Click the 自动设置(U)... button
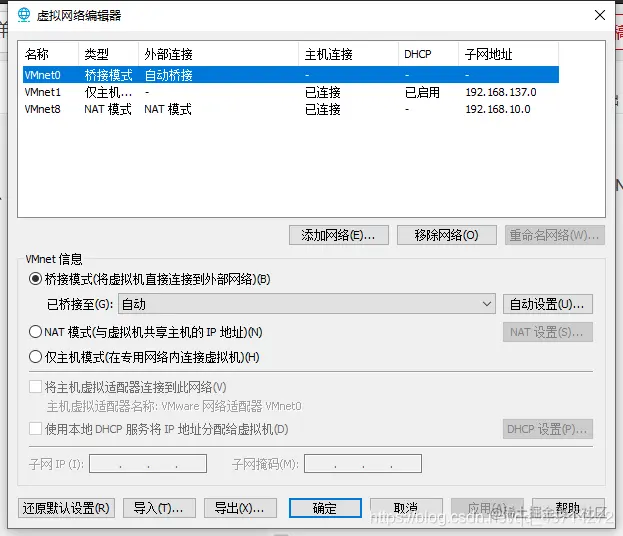Image resolution: width=623 pixels, height=536 pixels. 548,304
